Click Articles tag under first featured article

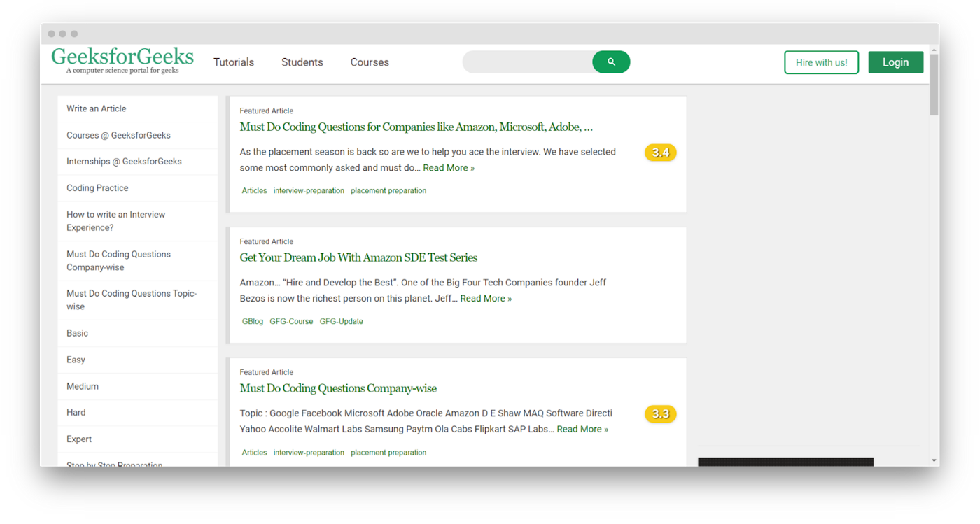tap(254, 191)
